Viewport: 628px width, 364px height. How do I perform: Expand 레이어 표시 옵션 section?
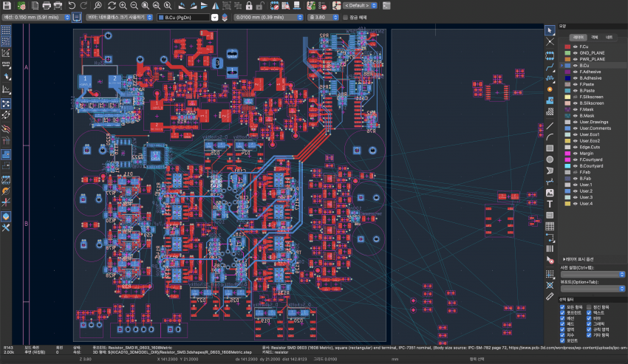click(578, 259)
